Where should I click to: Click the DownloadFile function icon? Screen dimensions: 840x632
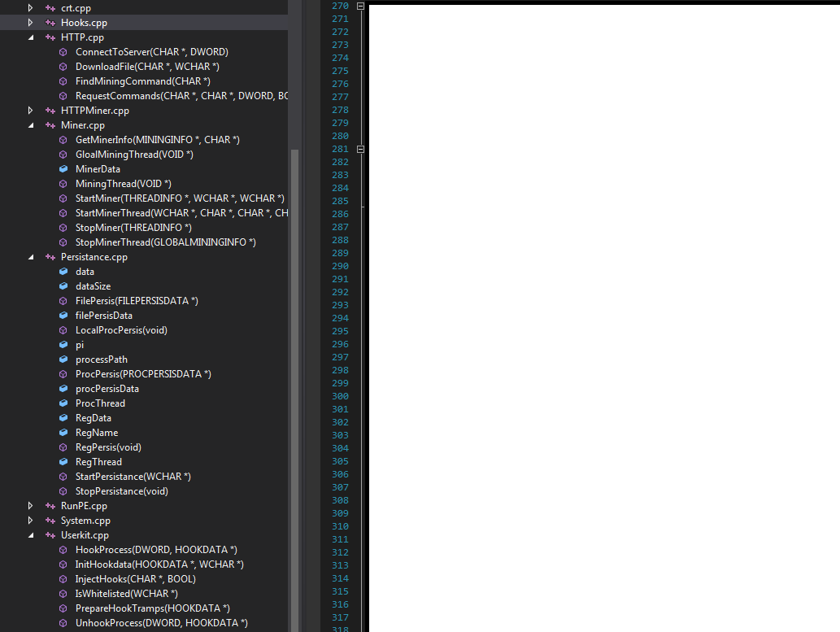(63, 67)
